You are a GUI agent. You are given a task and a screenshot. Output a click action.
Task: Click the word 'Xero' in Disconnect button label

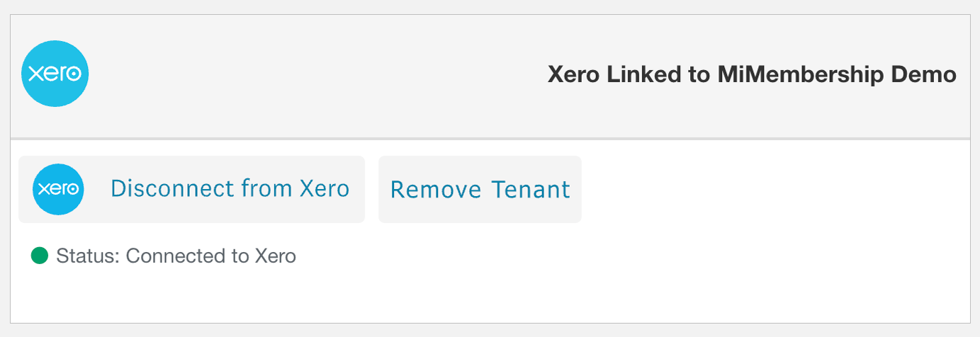(324, 189)
